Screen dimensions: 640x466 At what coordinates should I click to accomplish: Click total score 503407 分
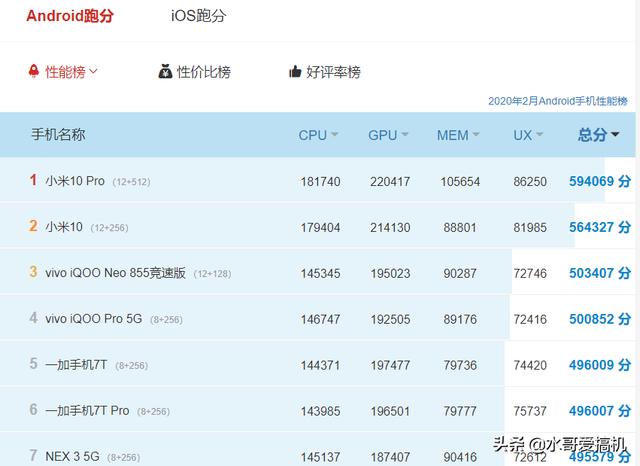click(600, 273)
